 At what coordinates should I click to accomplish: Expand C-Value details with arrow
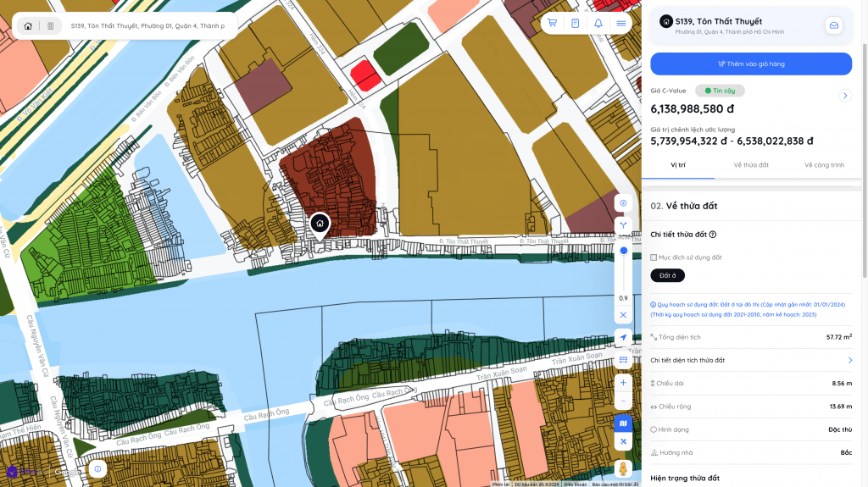point(844,96)
